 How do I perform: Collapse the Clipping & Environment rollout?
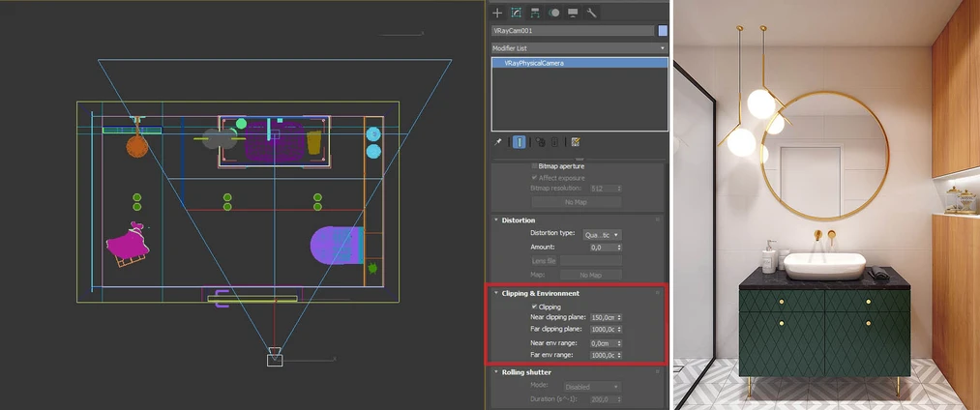(x=540, y=293)
